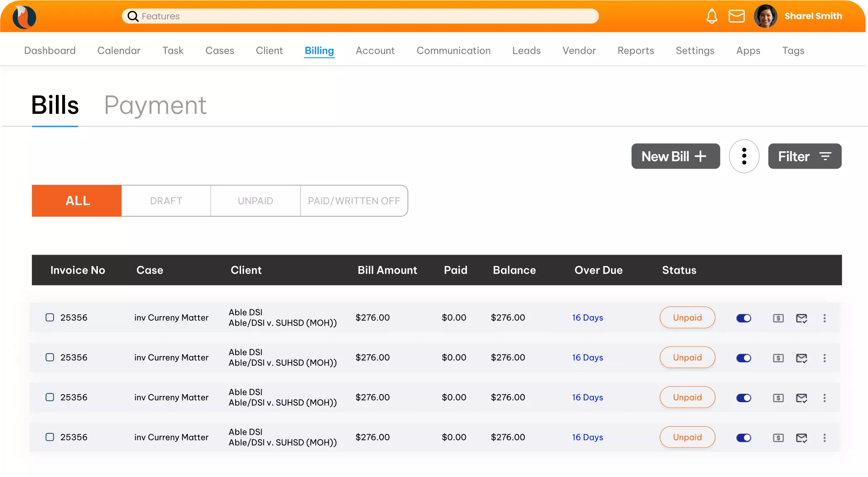Click Sharel Smith's profile avatar

coord(766,16)
